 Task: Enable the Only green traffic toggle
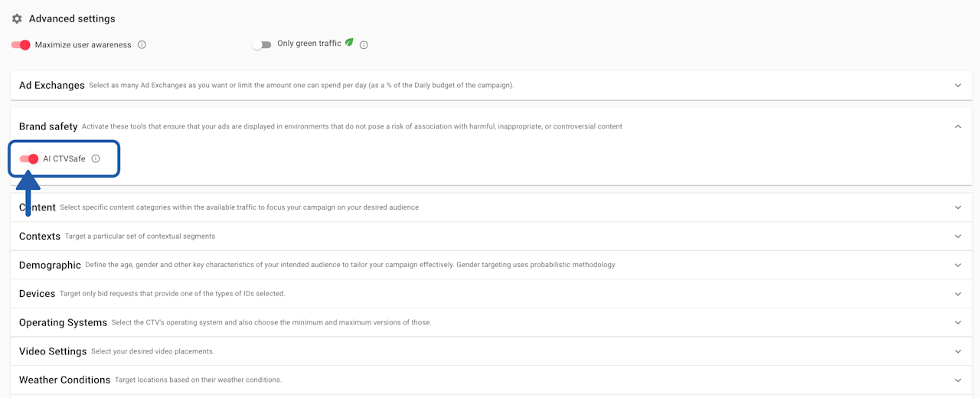tap(262, 44)
